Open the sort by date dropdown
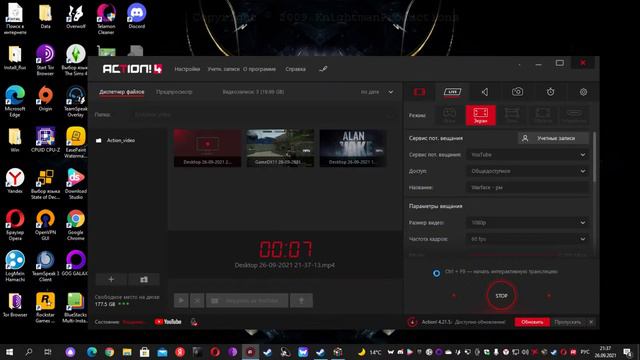The width and height of the screenshot is (640, 360). [377, 92]
